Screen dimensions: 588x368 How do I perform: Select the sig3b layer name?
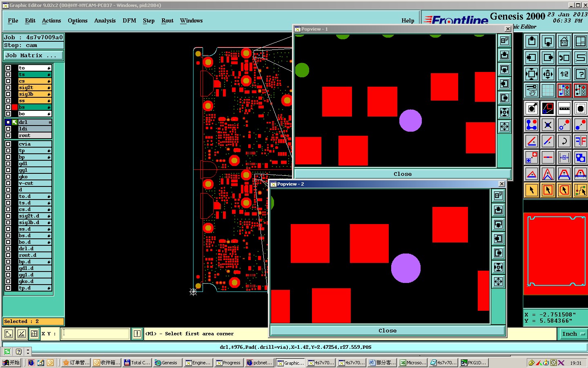pyautogui.click(x=35, y=94)
